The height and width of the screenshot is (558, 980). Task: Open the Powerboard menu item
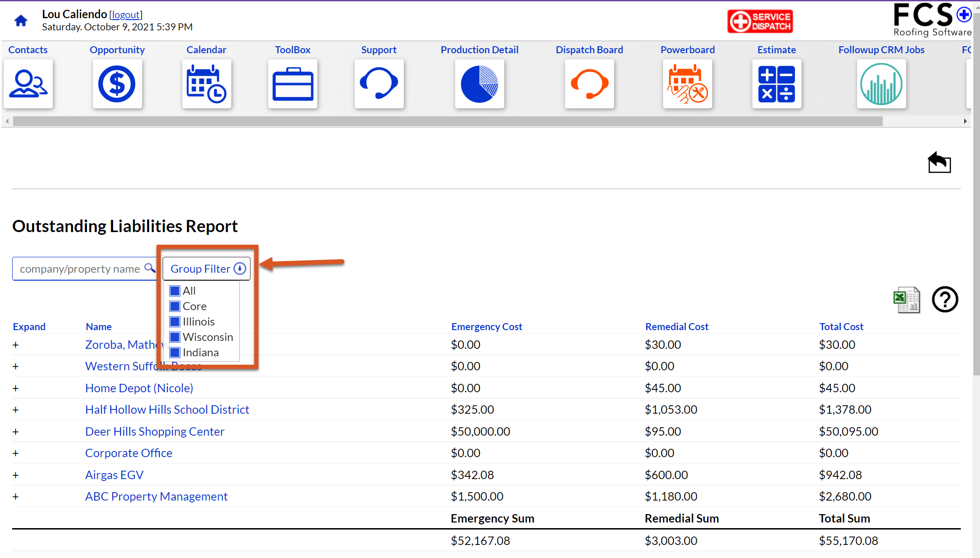click(x=687, y=49)
